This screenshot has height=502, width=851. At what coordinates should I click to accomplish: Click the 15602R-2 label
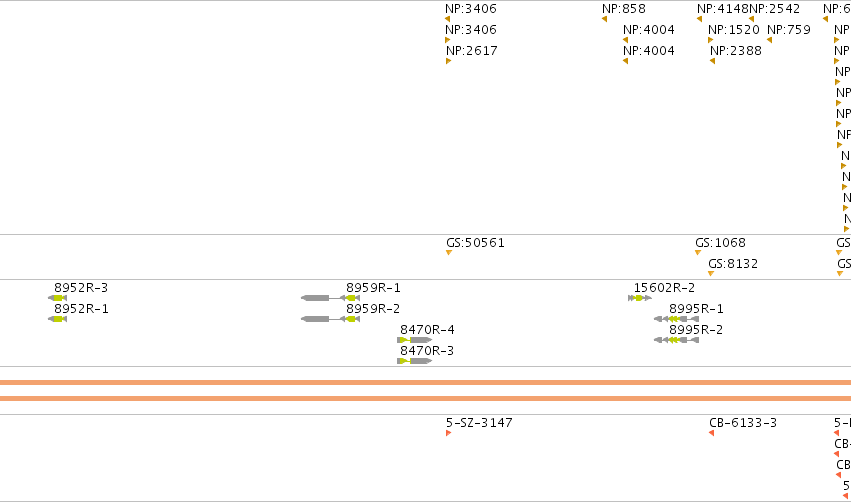point(664,288)
